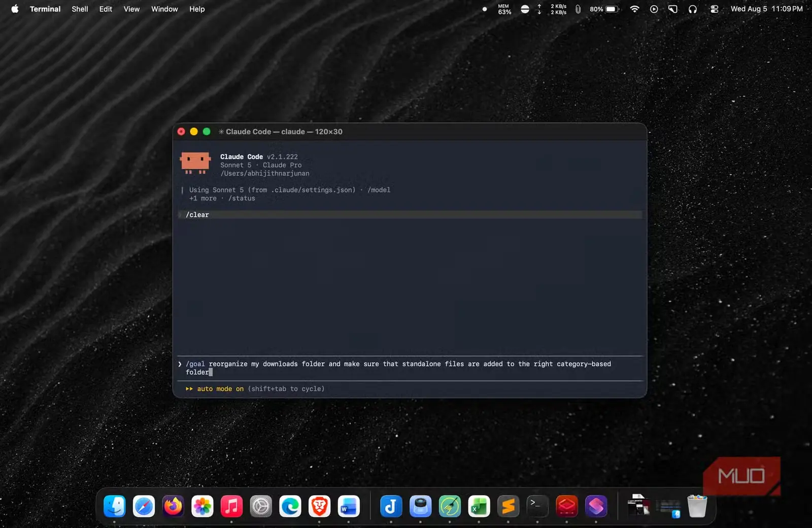Launch Safari from the Dock
The height and width of the screenshot is (528, 812).
[144, 506]
